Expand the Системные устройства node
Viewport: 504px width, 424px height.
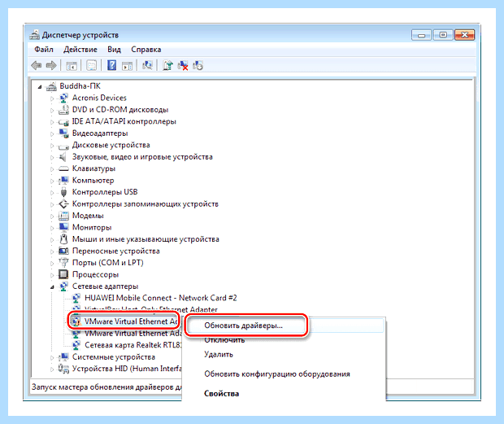52,357
